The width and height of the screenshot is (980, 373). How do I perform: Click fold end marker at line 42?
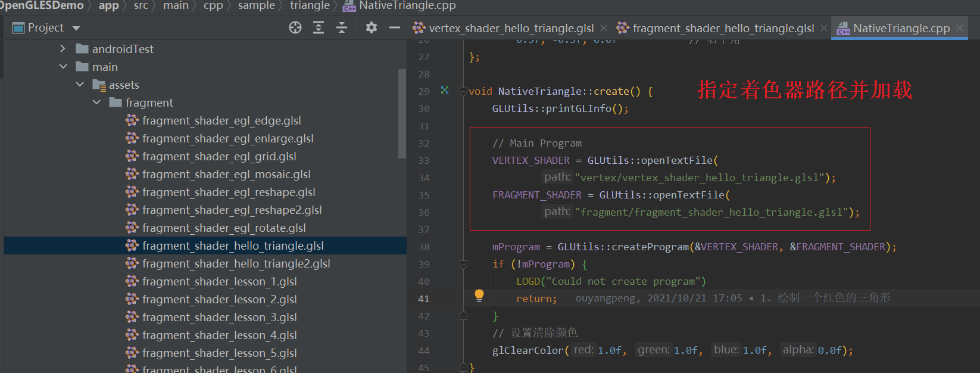click(463, 316)
